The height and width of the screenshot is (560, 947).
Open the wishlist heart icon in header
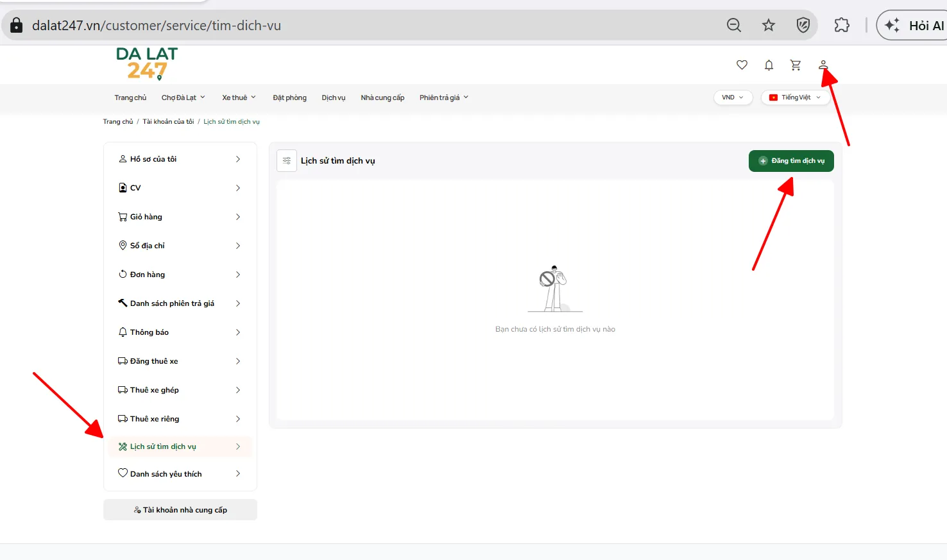click(742, 65)
